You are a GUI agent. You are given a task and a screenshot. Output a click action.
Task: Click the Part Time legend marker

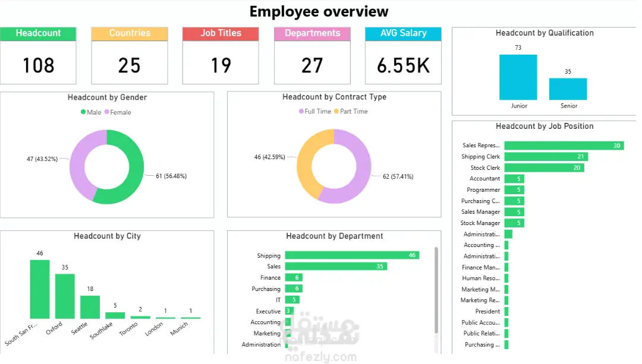point(336,111)
